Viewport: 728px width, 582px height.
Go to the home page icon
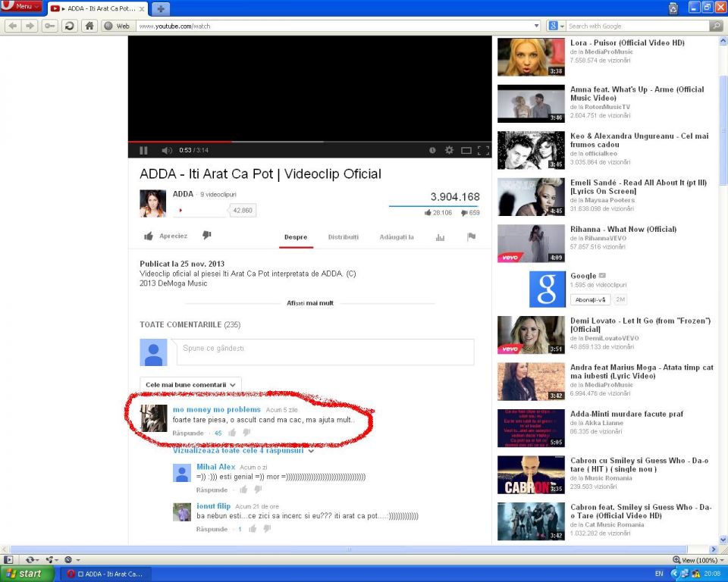tap(89, 26)
